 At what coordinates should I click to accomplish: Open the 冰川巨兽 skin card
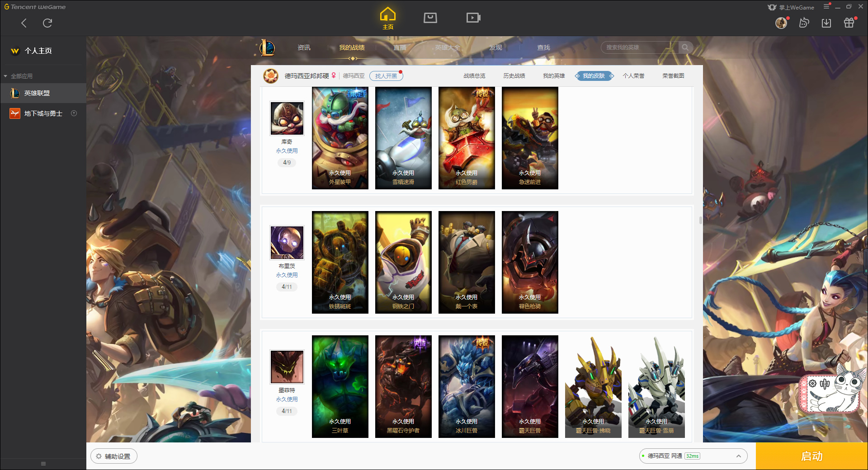click(467, 386)
